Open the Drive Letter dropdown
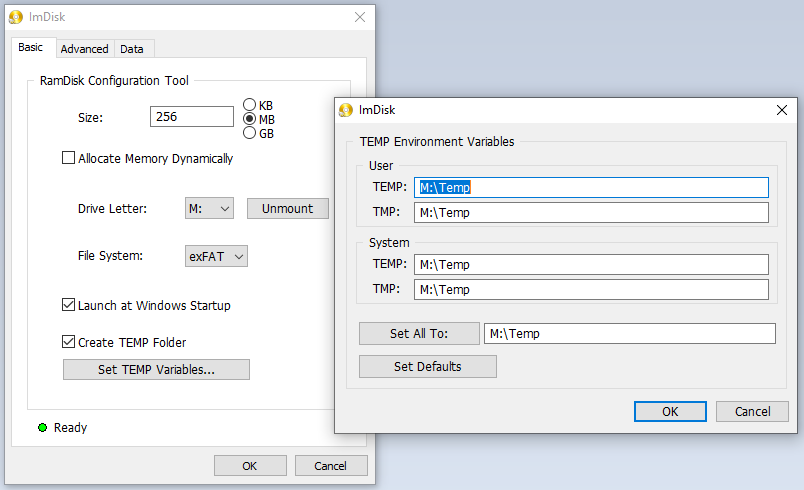 (x=209, y=209)
